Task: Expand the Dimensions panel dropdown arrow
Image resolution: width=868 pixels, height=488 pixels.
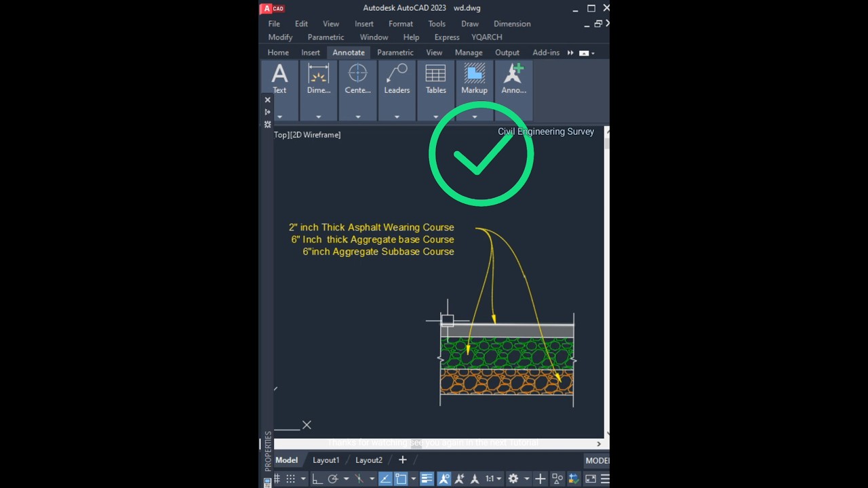Action: (318, 117)
